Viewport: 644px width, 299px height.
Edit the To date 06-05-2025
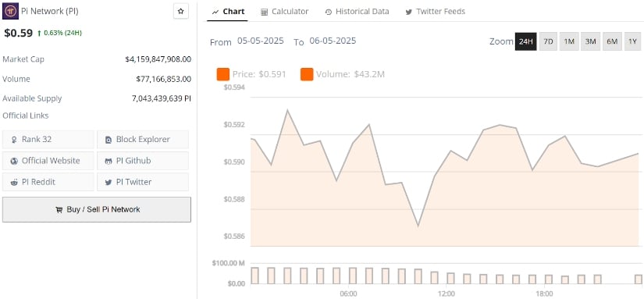tap(333, 41)
